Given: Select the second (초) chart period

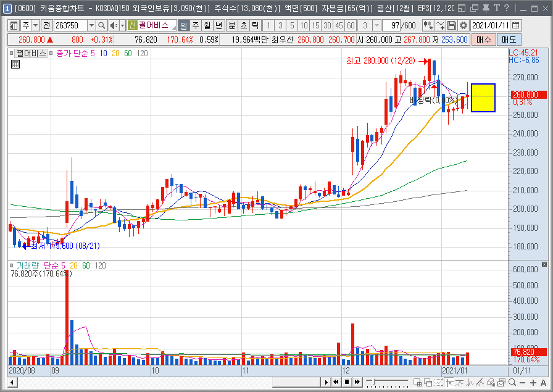Looking at the screenshot, I should [x=243, y=25].
